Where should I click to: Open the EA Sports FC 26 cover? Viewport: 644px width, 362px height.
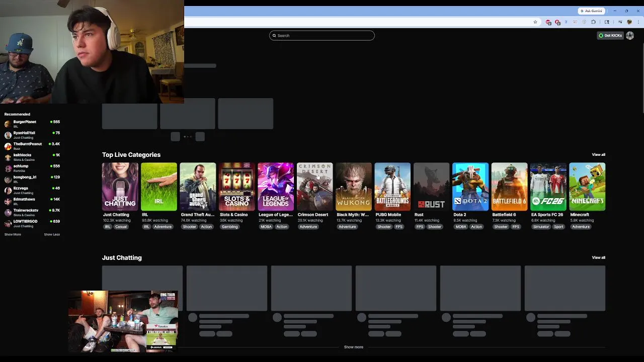click(x=548, y=187)
